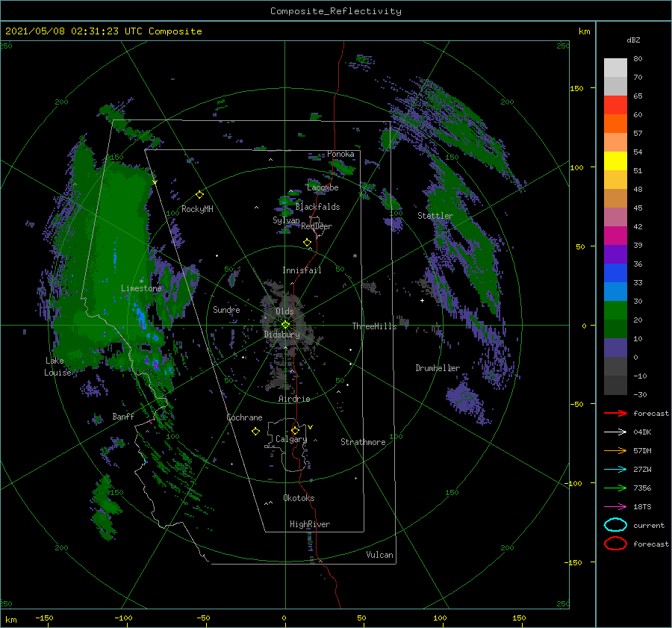672x628 pixels.
Task: Click the yellow V marker northwest of RockyMH
Action: [155, 182]
